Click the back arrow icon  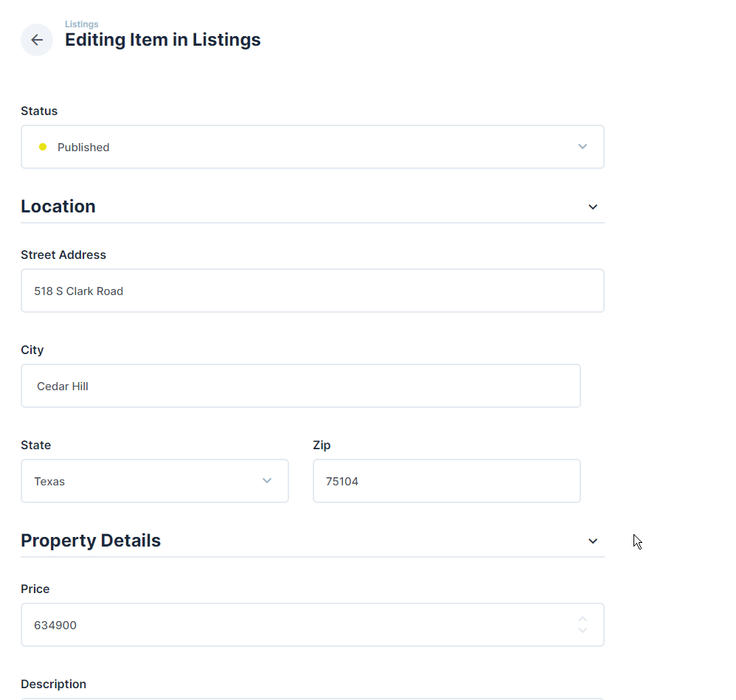point(37,40)
